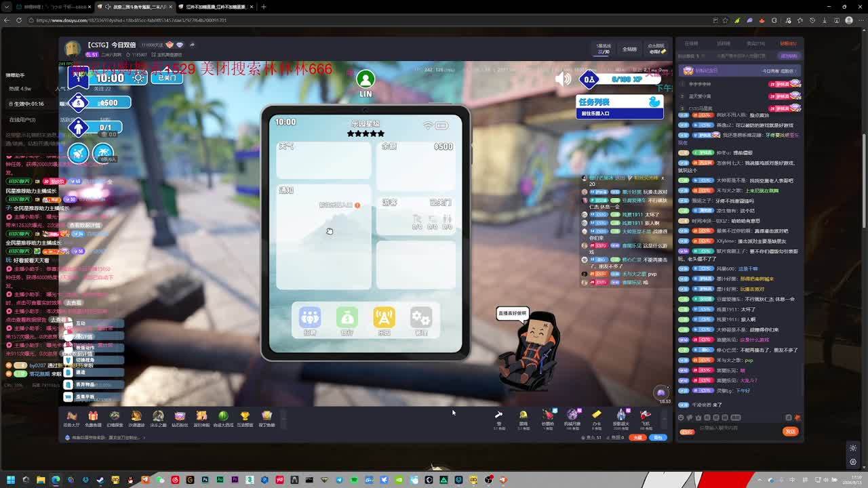Switch to the third browser tab
Image resolution: width=868 pixels, height=488 pixels.
(x=216, y=7)
